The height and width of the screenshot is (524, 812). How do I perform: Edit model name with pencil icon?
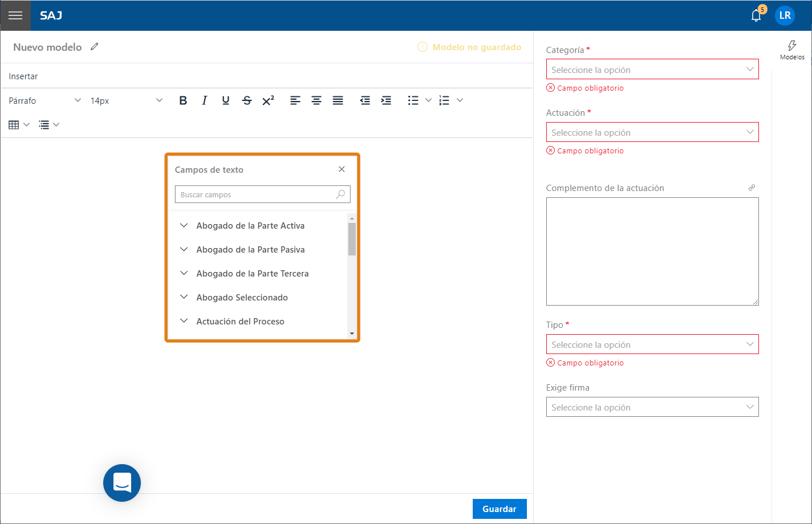pyautogui.click(x=95, y=47)
